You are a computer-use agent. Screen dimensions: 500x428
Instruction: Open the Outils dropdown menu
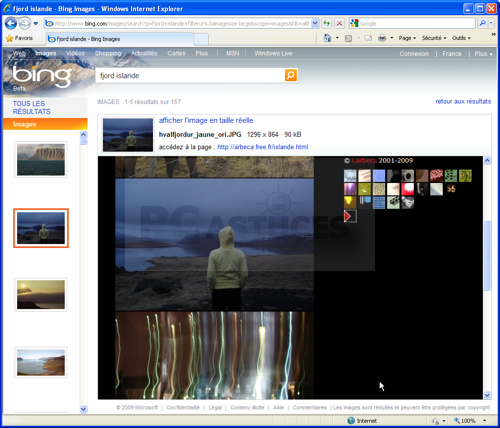pyautogui.click(x=461, y=38)
